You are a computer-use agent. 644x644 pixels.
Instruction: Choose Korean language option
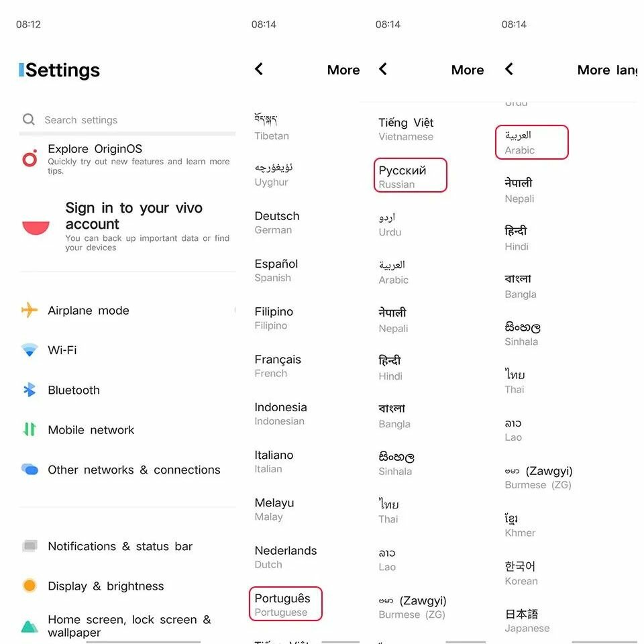pos(521,574)
